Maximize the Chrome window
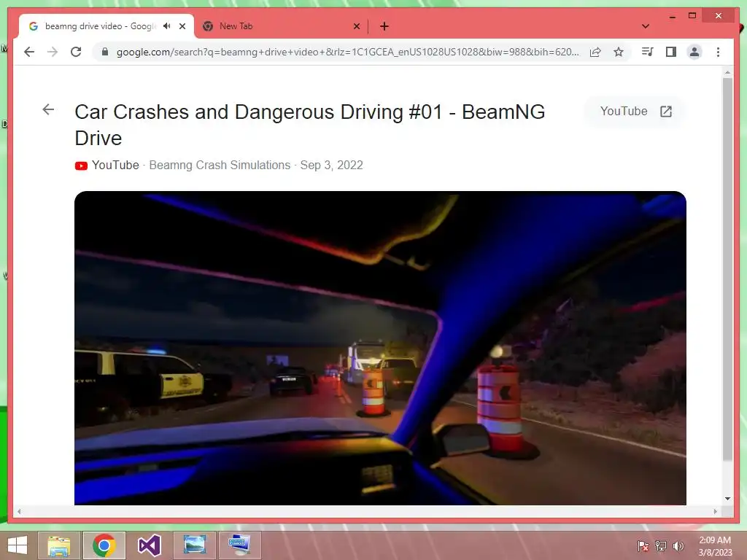This screenshot has height=560, width=747. tap(692, 16)
